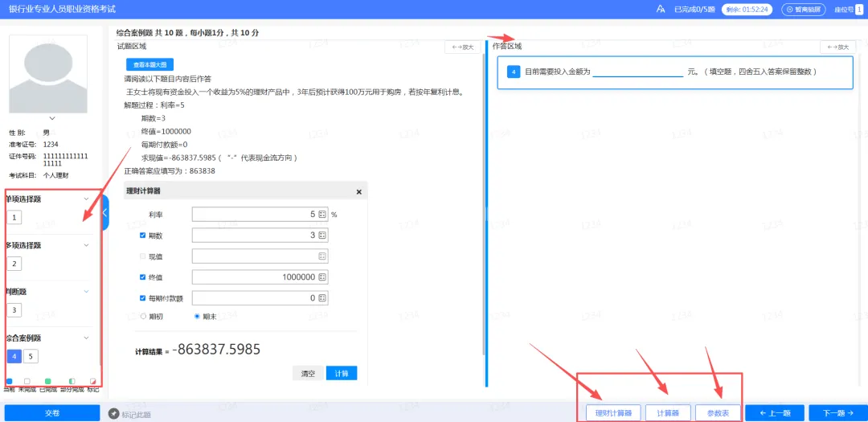The image size is (868, 422).
Task: Click 查看本题大图 button
Action: [150, 64]
